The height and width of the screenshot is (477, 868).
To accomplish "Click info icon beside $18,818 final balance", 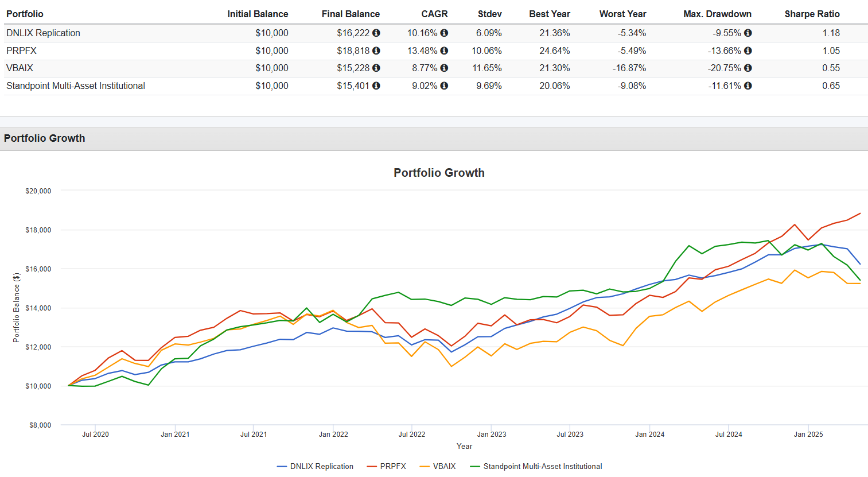I will pos(376,51).
